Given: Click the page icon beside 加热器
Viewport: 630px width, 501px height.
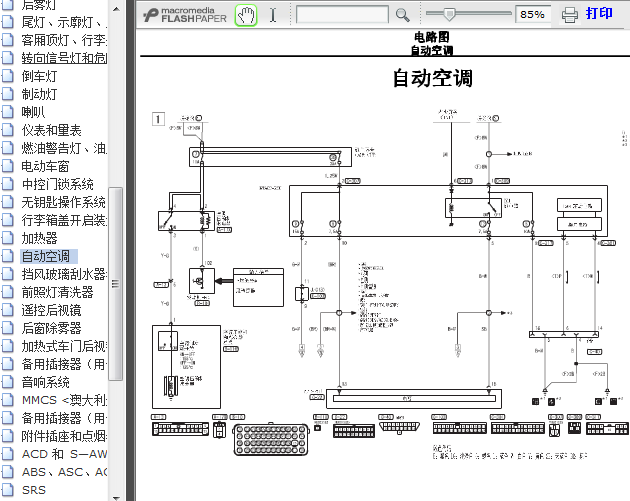Looking at the screenshot, I should [8, 238].
